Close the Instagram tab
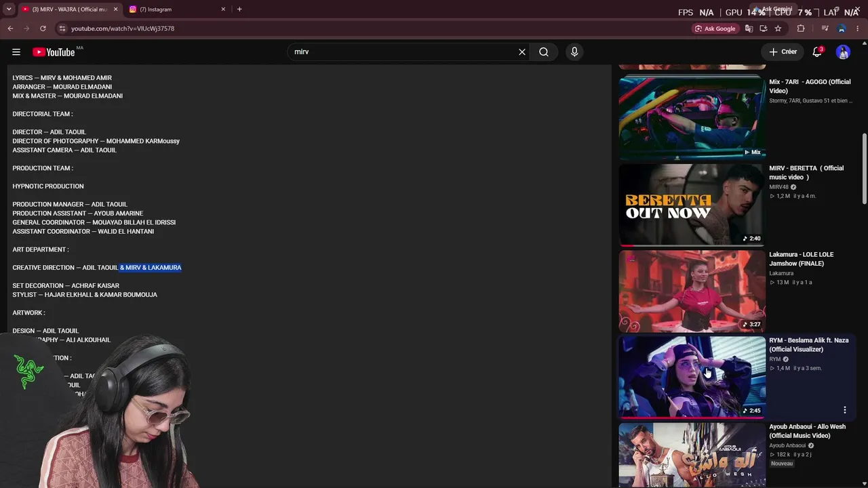This screenshot has height=488, width=868. point(223,9)
